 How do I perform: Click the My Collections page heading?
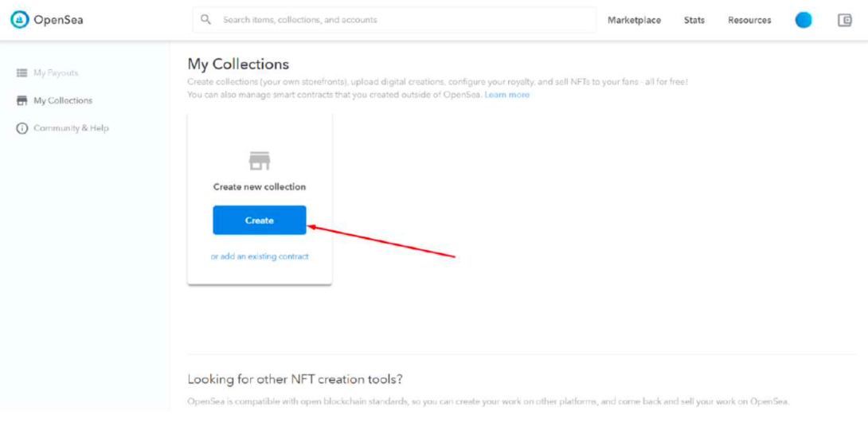click(238, 64)
